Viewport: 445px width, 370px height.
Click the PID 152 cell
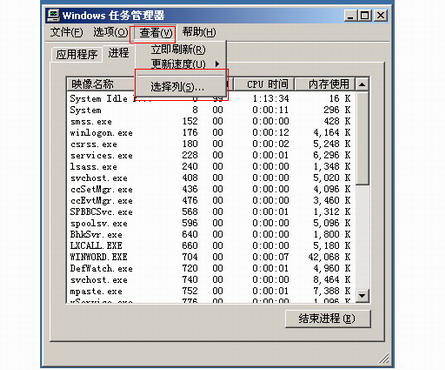pos(190,121)
